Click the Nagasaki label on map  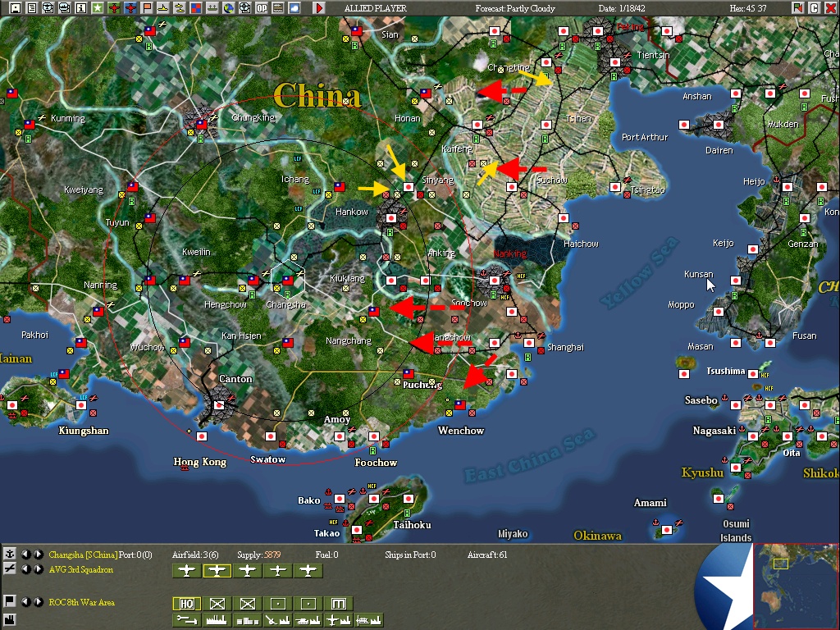[x=714, y=431]
